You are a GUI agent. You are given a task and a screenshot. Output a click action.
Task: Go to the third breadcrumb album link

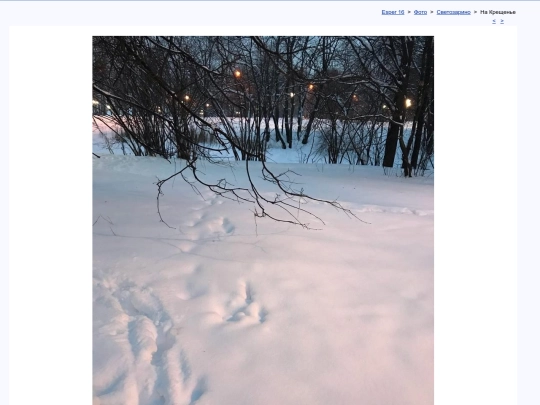[x=453, y=12]
